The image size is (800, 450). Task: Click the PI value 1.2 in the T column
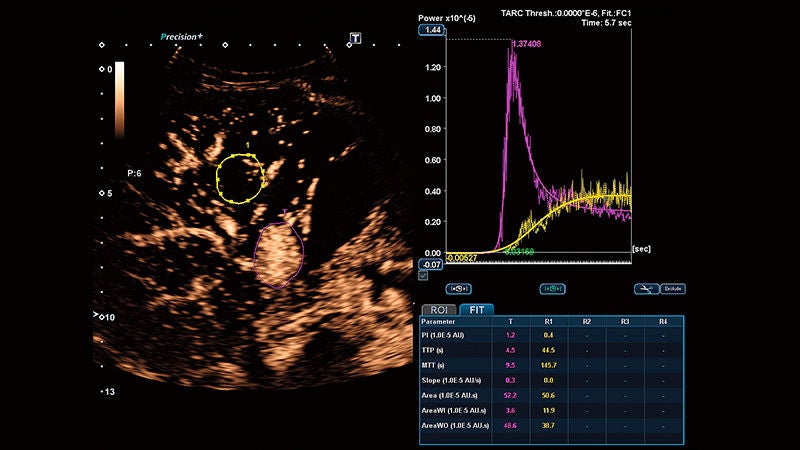[x=510, y=335]
